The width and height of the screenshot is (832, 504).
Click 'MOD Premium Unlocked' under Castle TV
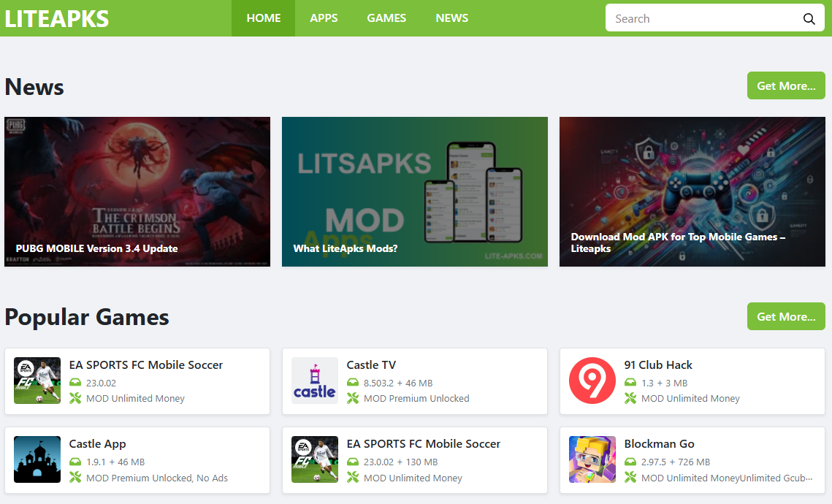[x=416, y=398]
